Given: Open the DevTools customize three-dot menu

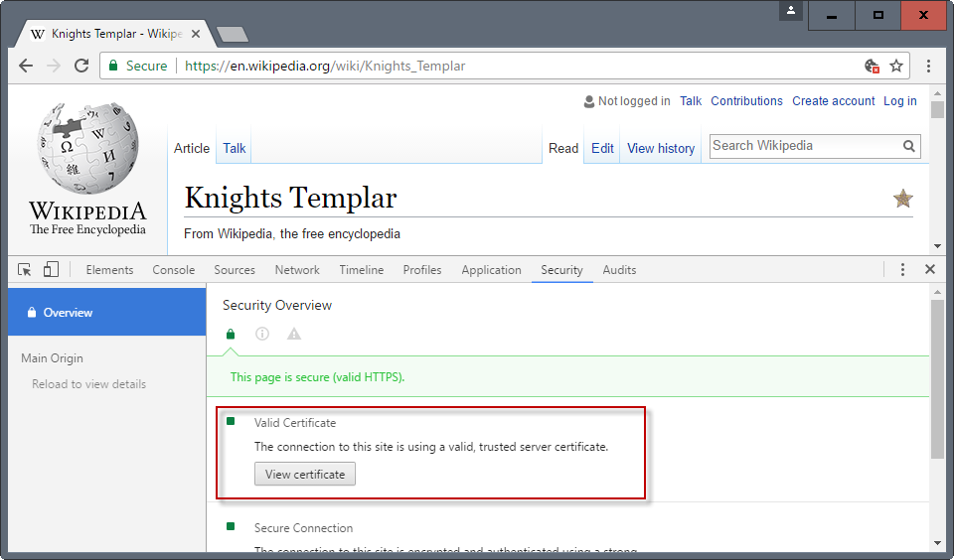Looking at the screenshot, I should (903, 269).
